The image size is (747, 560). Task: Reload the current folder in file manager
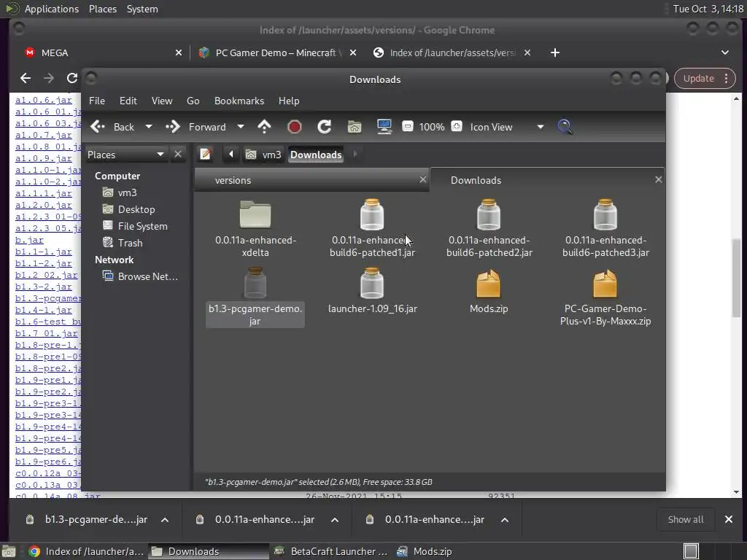pos(325,127)
